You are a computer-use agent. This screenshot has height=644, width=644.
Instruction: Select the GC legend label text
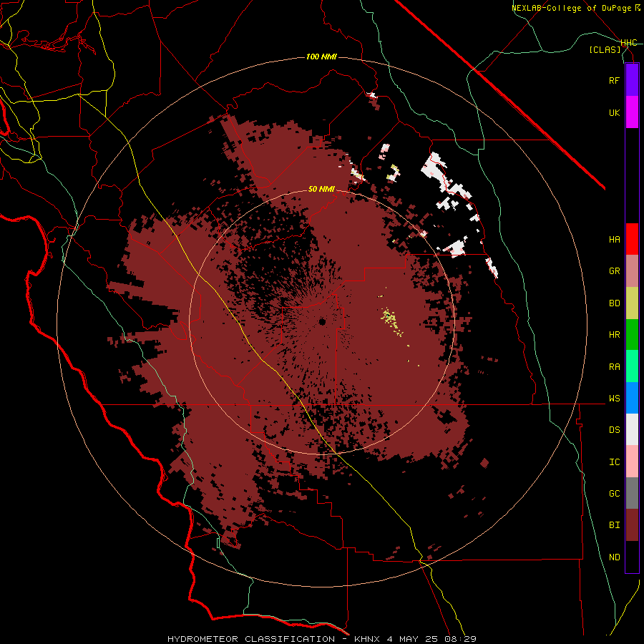[x=614, y=494]
